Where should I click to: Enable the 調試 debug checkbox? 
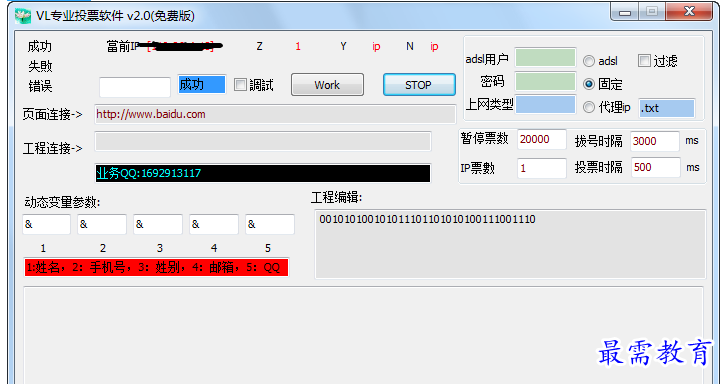(240, 85)
